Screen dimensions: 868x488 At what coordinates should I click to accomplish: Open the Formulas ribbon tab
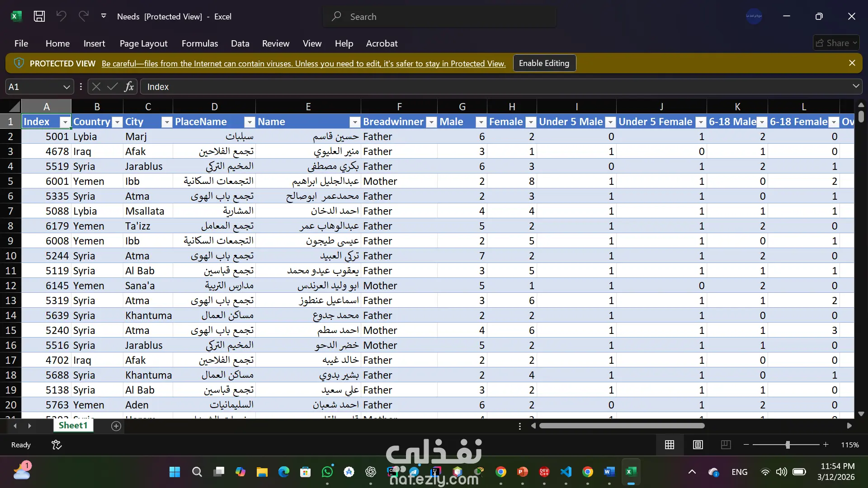(199, 43)
